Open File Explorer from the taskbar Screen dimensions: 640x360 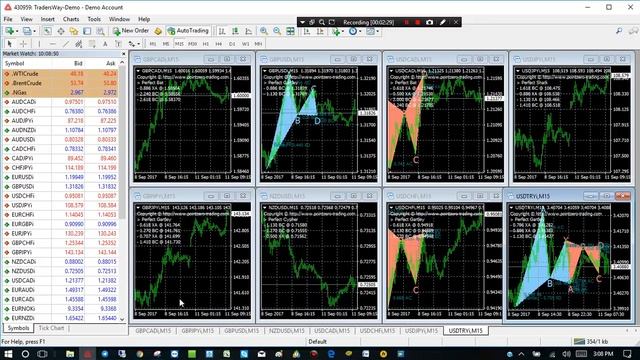70,354
